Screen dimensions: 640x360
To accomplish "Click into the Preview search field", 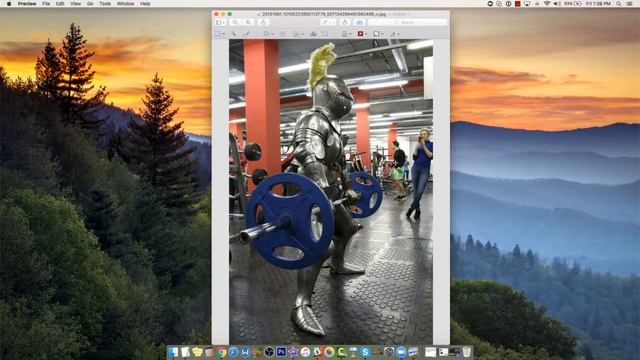I will coord(407,22).
